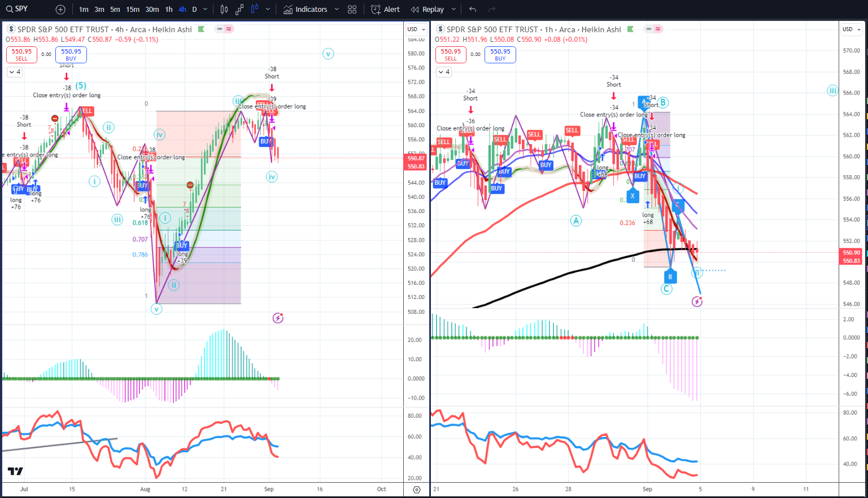Image resolution: width=868 pixels, height=498 pixels.
Task: Select the 3m timeframe
Action: click(99, 10)
